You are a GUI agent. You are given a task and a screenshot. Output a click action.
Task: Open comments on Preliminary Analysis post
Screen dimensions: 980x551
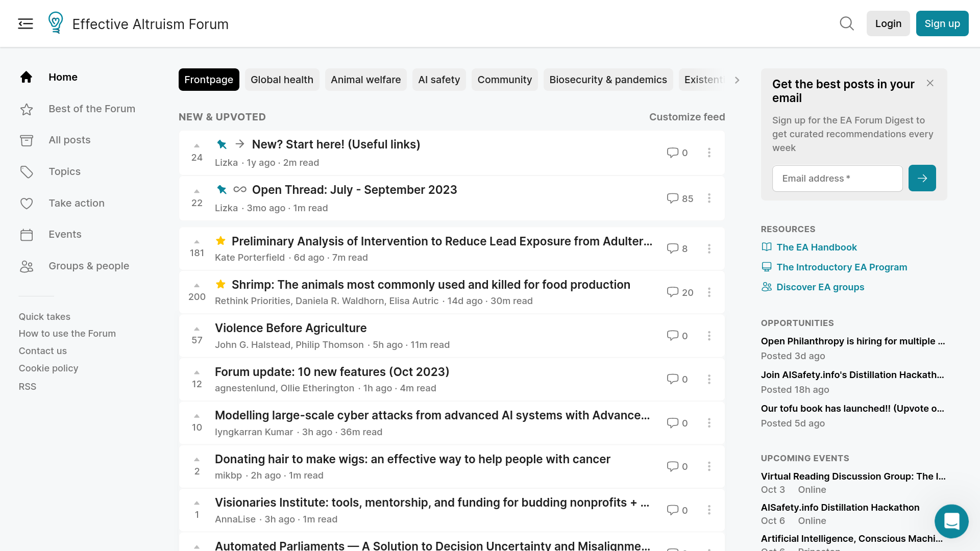click(673, 248)
